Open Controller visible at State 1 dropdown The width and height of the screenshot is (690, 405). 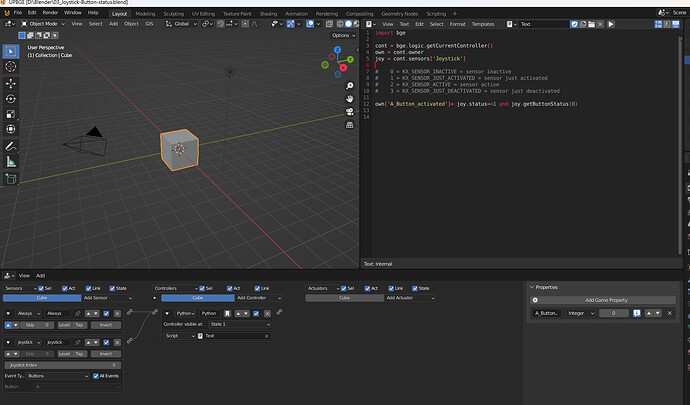(240, 324)
